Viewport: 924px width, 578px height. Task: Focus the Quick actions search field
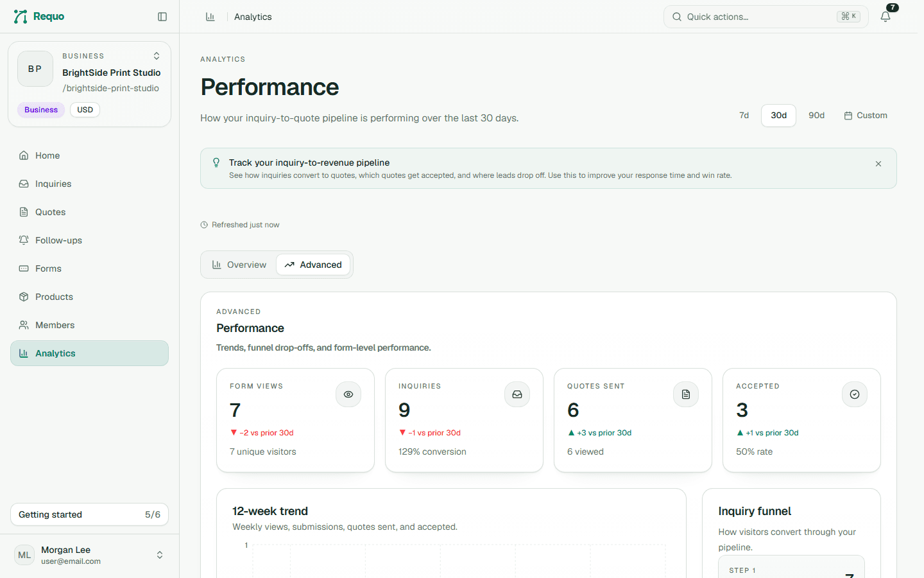(766, 17)
